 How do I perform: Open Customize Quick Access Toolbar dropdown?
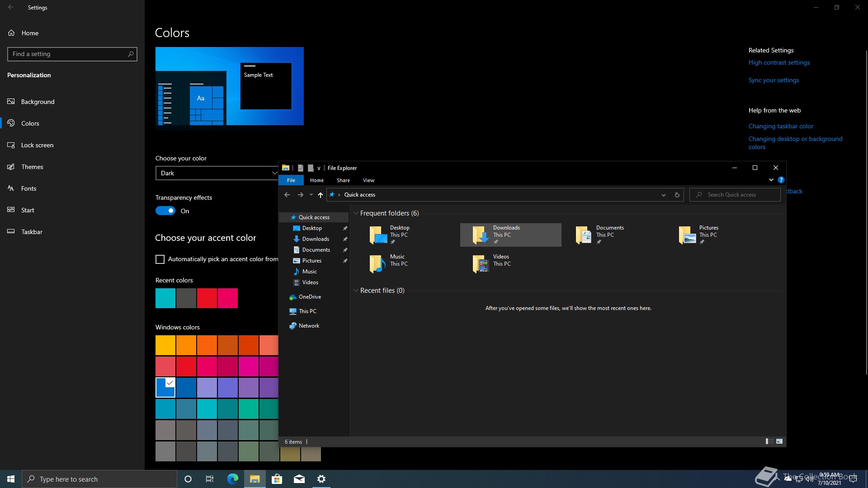319,168
